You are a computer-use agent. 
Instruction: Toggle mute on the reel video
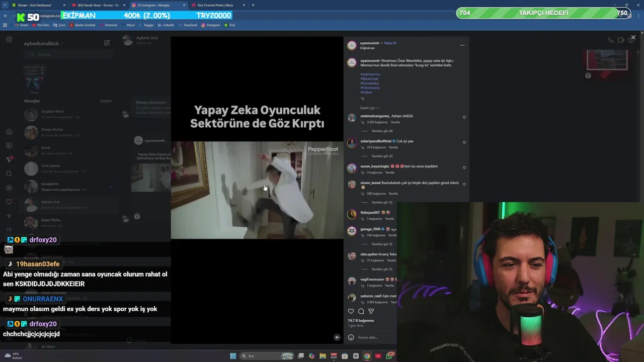(337, 337)
